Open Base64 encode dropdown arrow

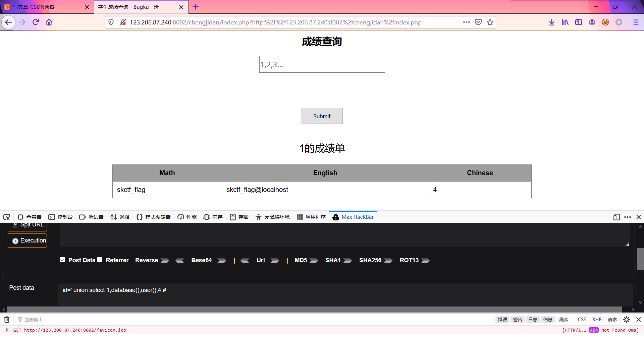click(x=221, y=260)
